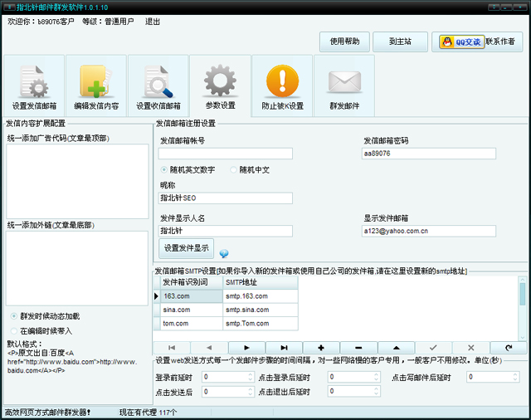531x420 pixels.
Task: Click the 现在有代理 117个 status text
Action: (148, 413)
